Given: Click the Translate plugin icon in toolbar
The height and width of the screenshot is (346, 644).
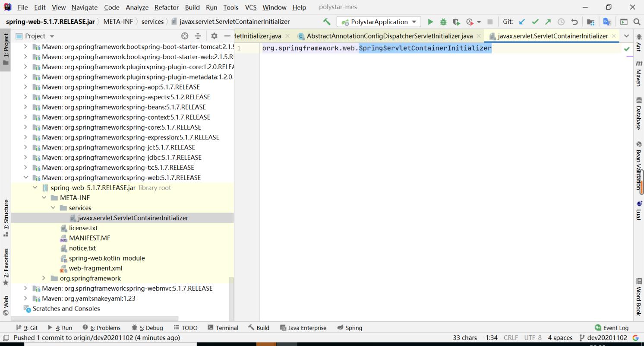Looking at the screenshot, I should point(606,22).
